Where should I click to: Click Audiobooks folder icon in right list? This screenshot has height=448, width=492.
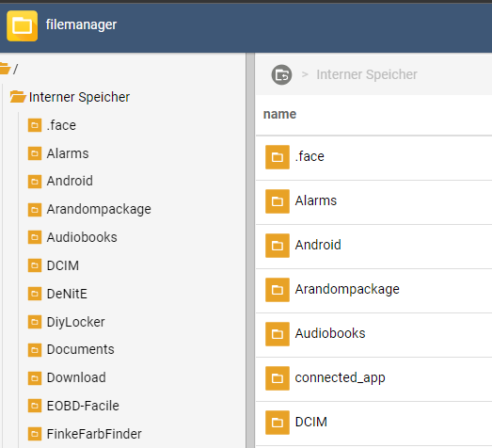(278, 334)
